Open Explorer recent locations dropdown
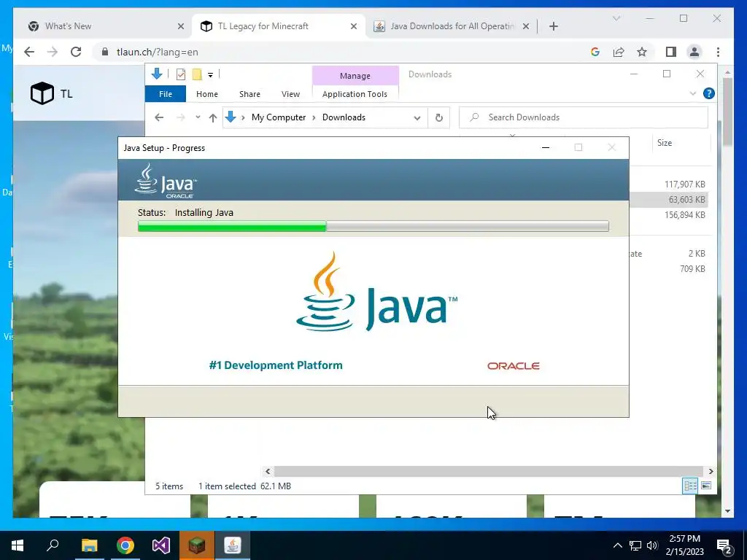 click(x=198, y=117)
